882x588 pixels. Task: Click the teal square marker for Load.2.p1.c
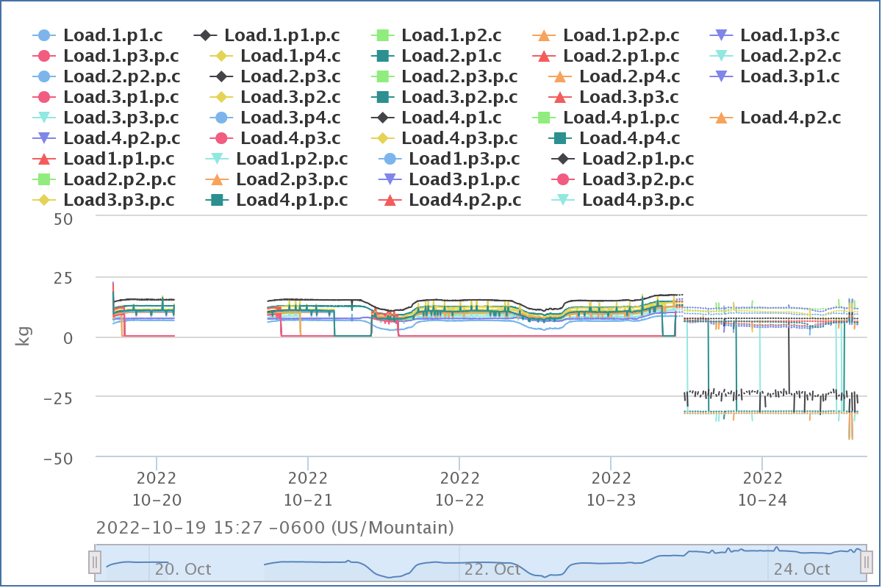pos(381,55)
